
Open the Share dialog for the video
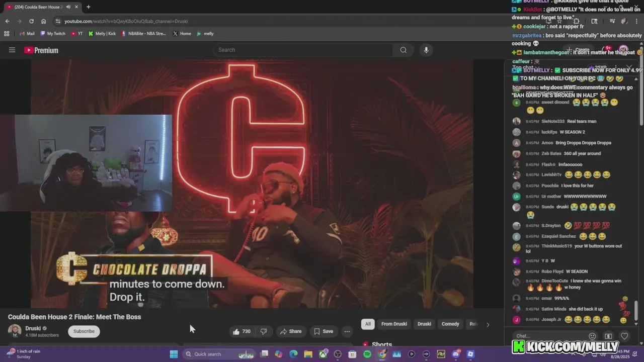coord(291,331)
